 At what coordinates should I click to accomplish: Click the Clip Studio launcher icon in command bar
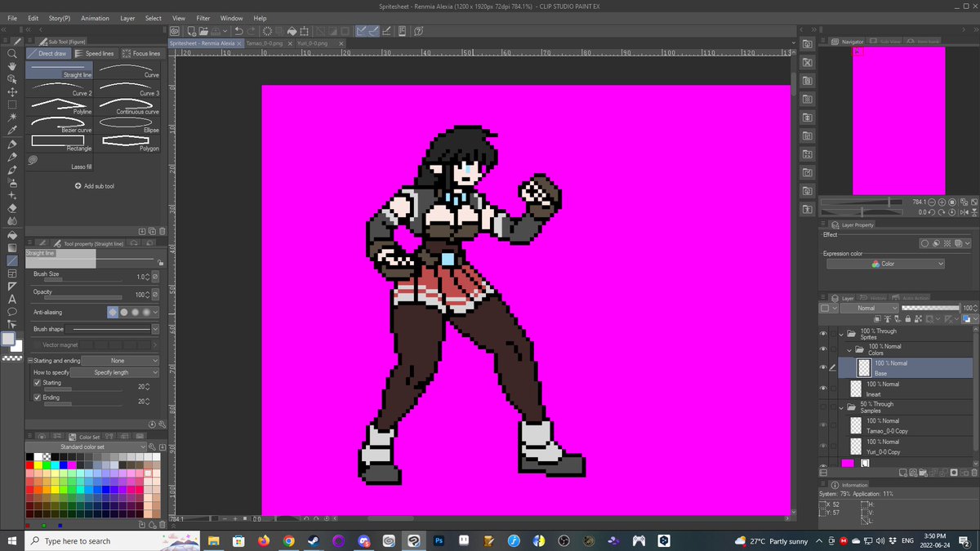click(x=175, y=31)
